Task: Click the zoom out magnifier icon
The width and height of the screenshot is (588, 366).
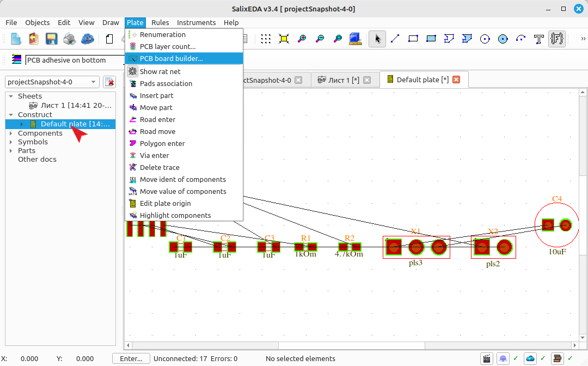Action: tap(320, 39)
